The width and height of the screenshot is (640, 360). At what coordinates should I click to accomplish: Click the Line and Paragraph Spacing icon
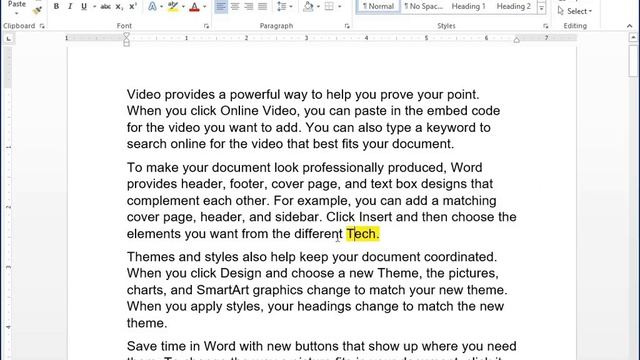click(x=281, y=6)
